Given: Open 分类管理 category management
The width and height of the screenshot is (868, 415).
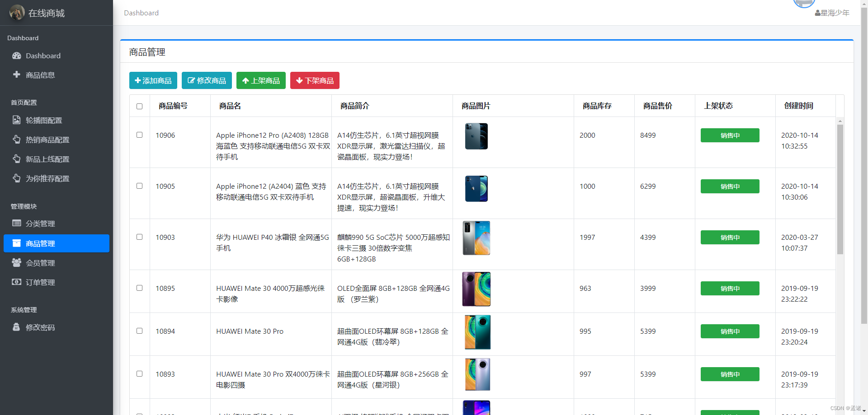Looking at the screenshot, I should (44, 224).
